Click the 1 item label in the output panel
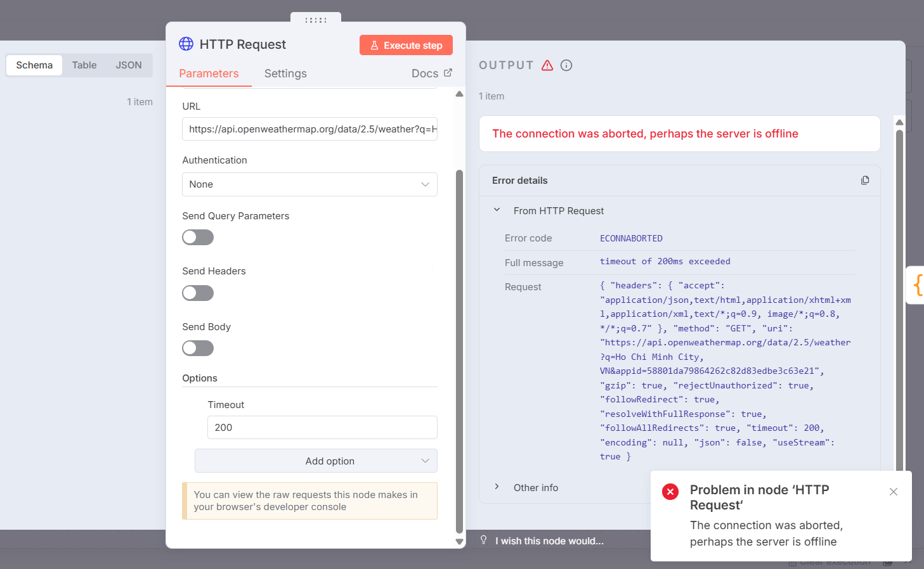This screenshot has width=924, height=569. [491, 96]
